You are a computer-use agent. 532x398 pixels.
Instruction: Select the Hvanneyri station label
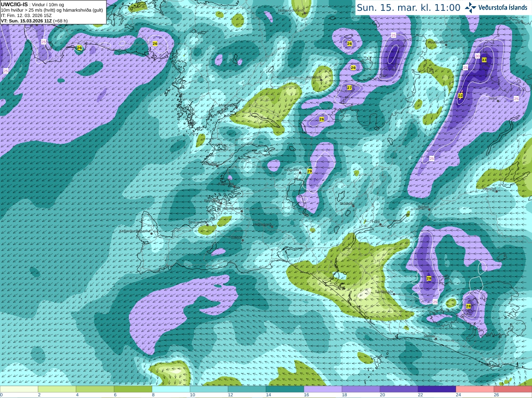(x=227, y=105)
